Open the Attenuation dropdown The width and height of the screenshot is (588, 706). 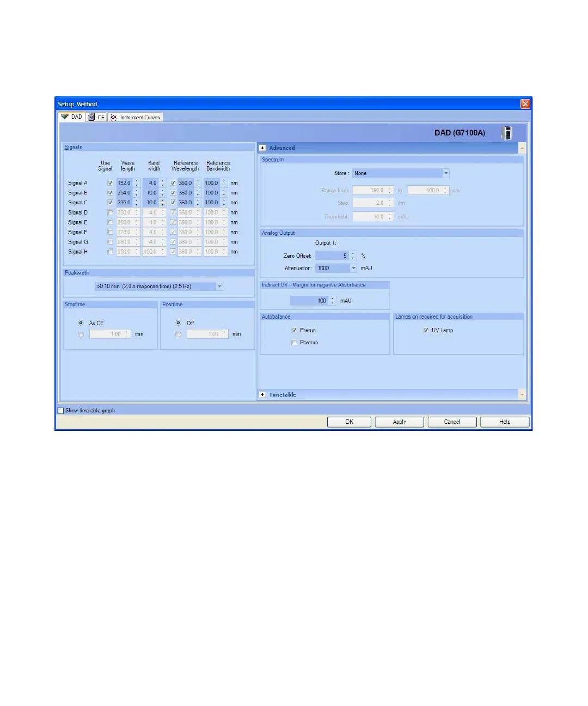353,268
